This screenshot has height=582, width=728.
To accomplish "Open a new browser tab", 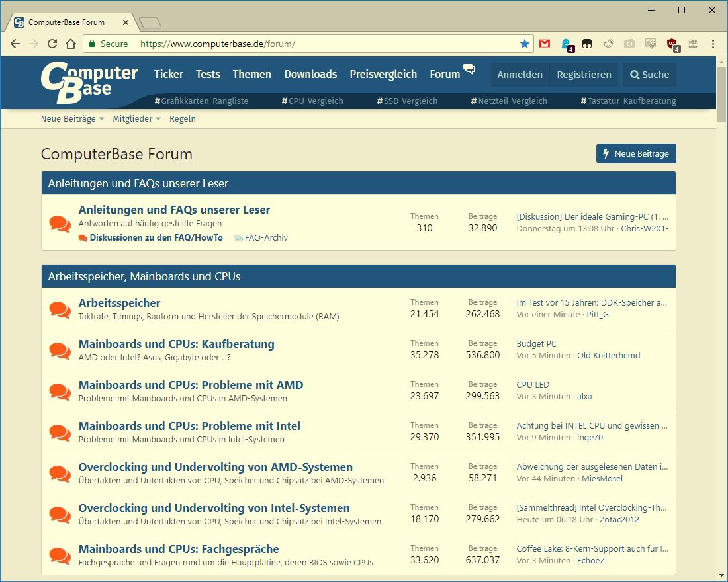I will coord(150,22).
